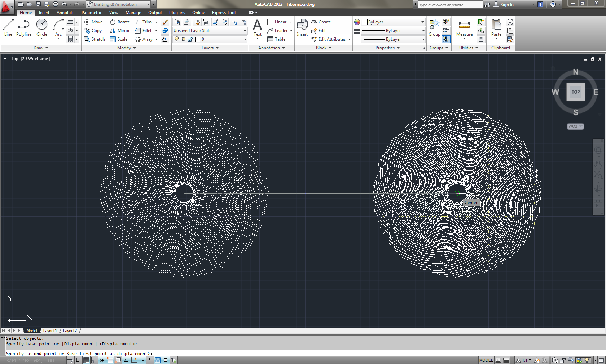Viewport: 606px width, 364px height.
Task: Click the Trim tool
Action: click(x=144, y=22)
